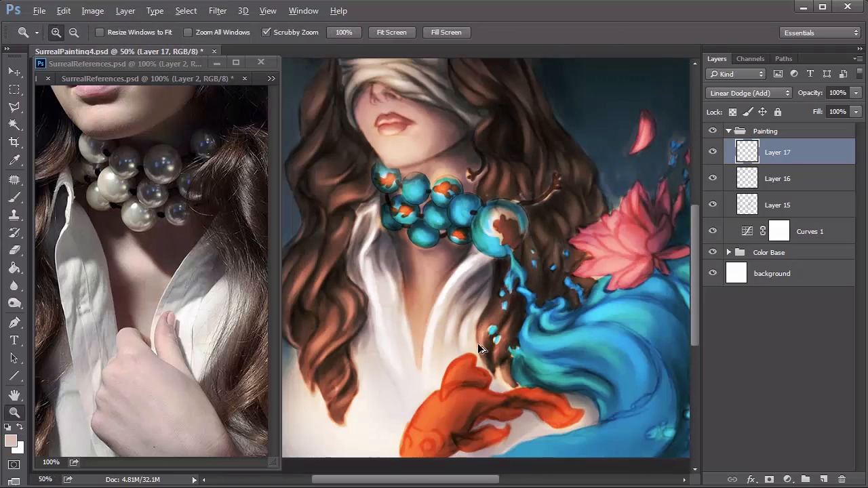
Task: Disable Scrubby Zoom checkbox
Action: click(266, 32)
